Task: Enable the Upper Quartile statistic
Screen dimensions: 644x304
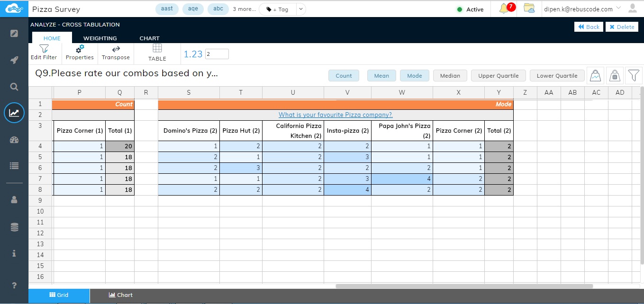Action: (498, 76)
